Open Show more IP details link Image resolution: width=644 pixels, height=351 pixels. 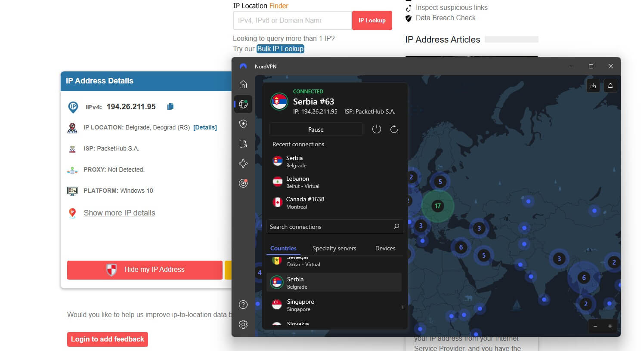119,213
